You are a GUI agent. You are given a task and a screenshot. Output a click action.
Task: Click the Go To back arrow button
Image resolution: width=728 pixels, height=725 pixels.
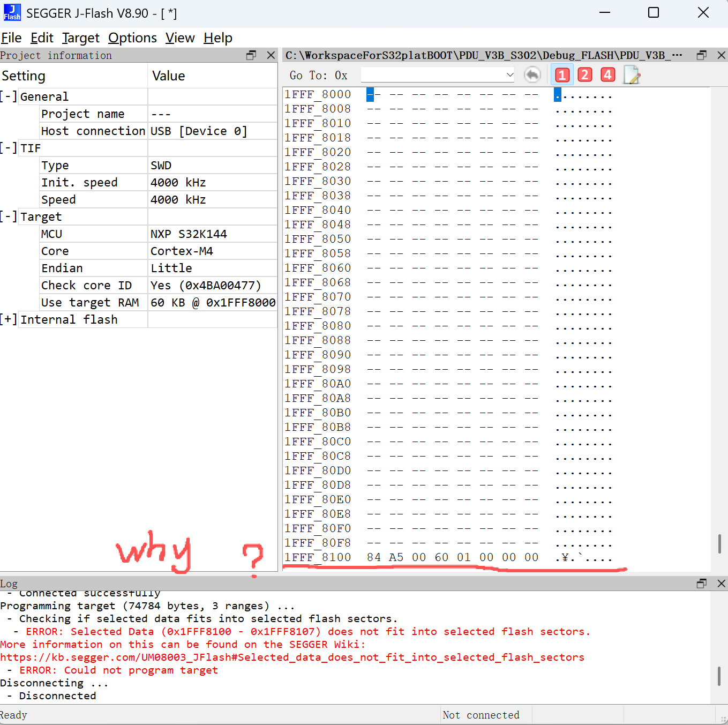click(x=532, y=75)
